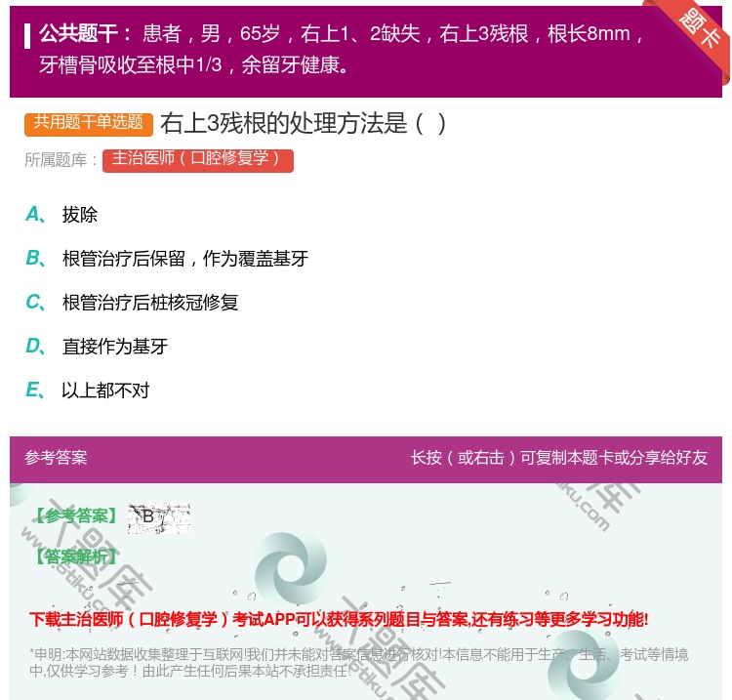Click the question title 右上3残根的处理方法是
Screen dimensions: 732x700
point(304,124)
